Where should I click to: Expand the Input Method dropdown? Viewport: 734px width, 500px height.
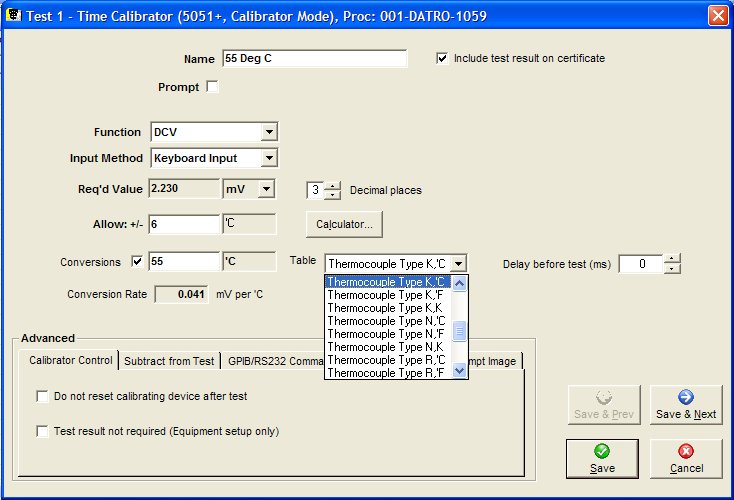click(x=268, y=158)
